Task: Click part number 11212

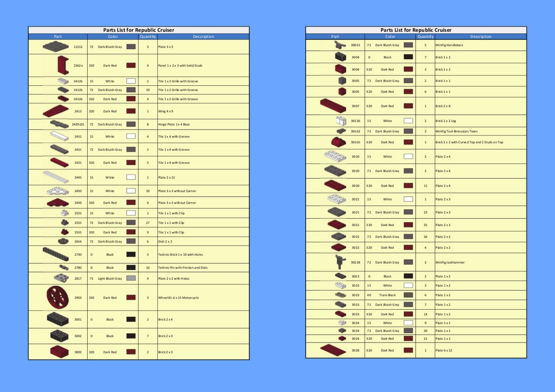Action: click(x=78, y=46)
